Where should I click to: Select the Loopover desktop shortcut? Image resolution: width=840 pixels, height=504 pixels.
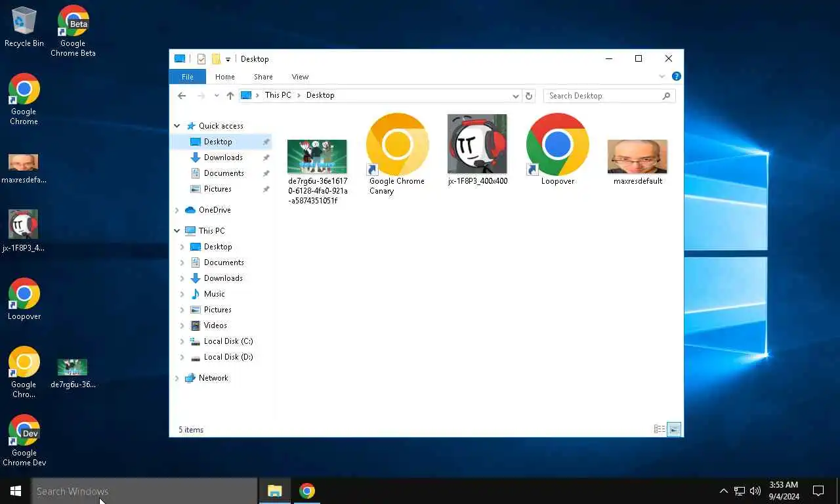[24, 299]
